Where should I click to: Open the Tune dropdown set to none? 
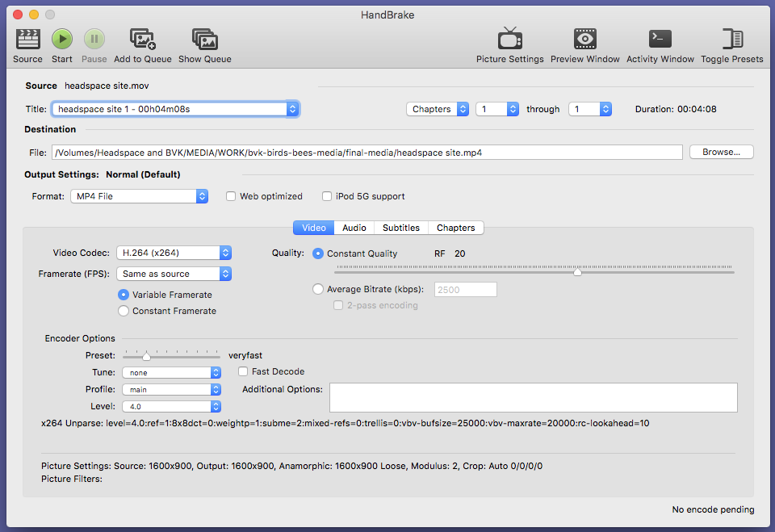point(171,373)
